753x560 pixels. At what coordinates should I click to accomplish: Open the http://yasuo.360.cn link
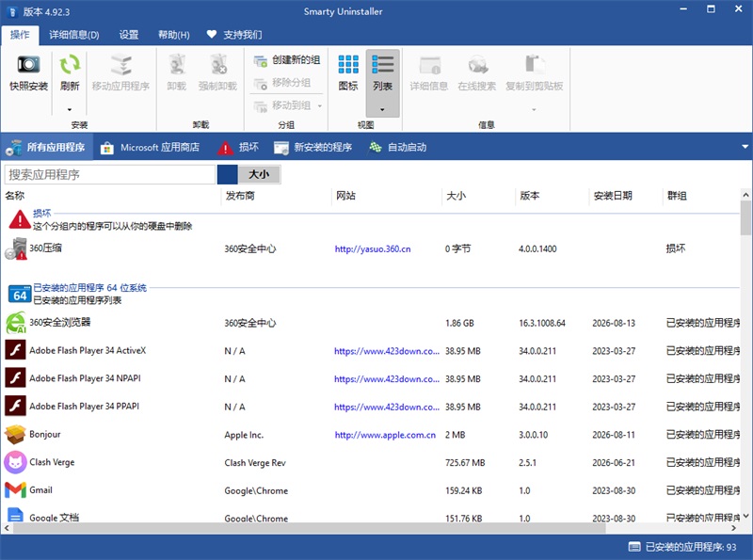click(373, 248)
